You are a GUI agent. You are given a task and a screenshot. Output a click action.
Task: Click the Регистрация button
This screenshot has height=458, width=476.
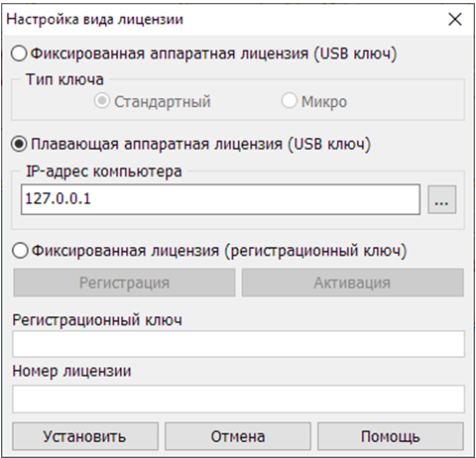124,283
